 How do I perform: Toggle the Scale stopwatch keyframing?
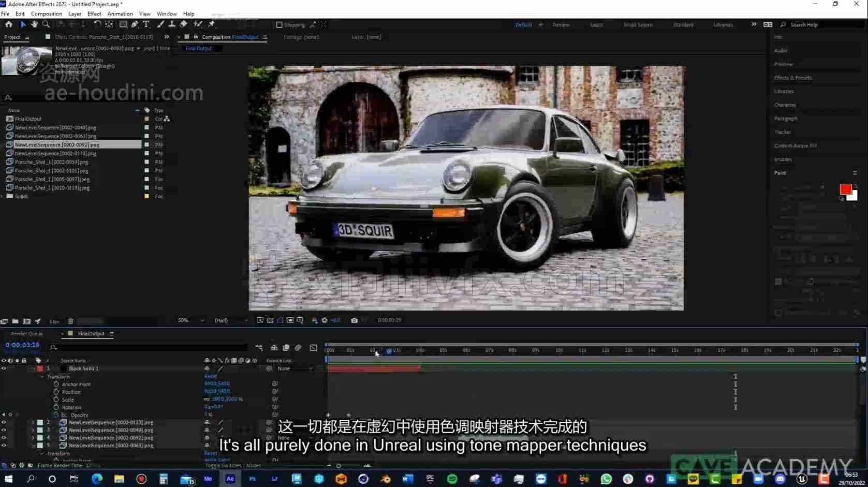56,400
